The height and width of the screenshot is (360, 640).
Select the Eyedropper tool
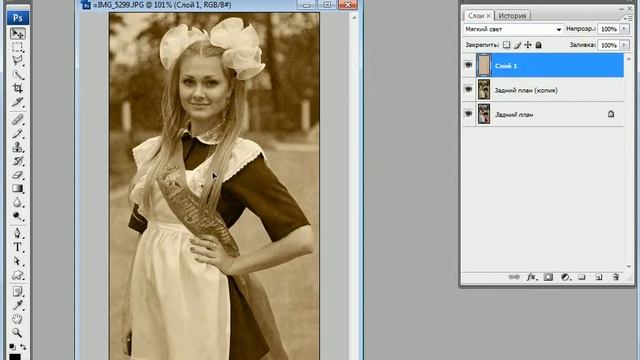(x=17, y=305)
